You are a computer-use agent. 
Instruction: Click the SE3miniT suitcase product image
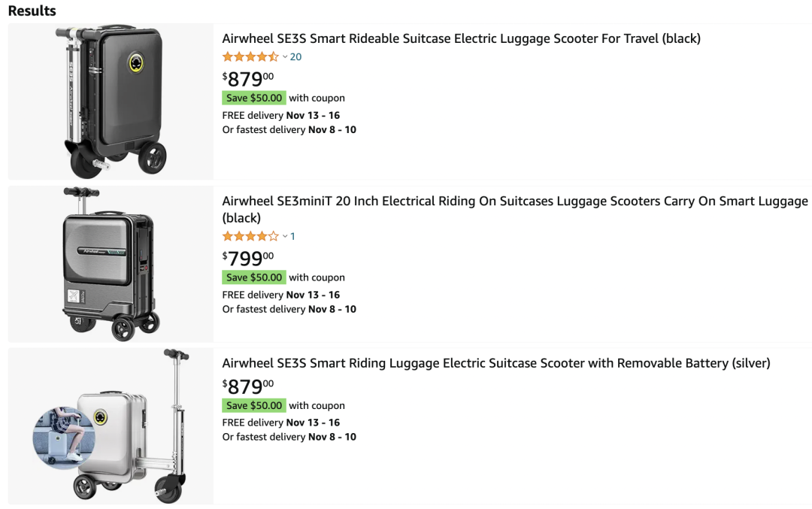pyautogui.click(x=111, y=264)
